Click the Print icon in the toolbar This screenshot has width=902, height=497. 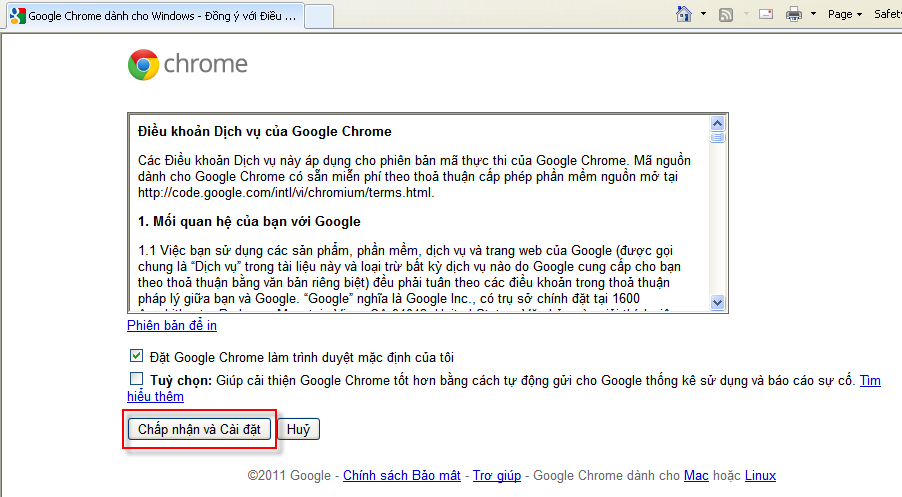[794, 14]
